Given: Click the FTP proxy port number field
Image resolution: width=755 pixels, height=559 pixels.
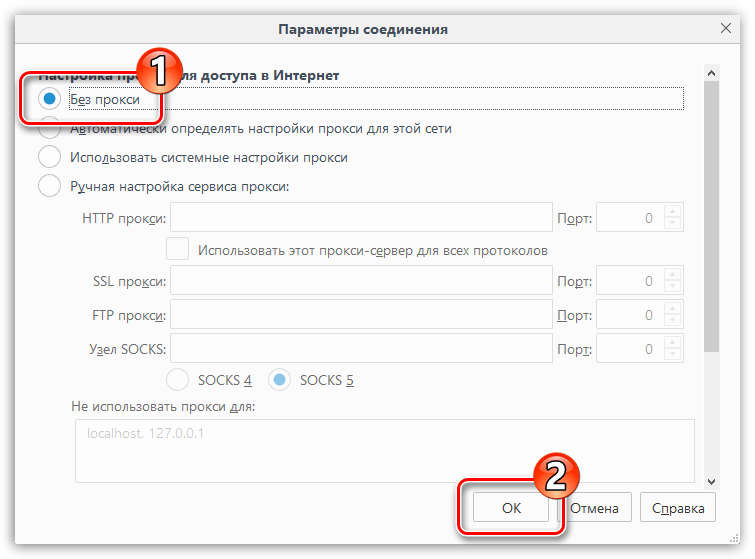Looking at the screenshot, I should click(x=629, y=315).
